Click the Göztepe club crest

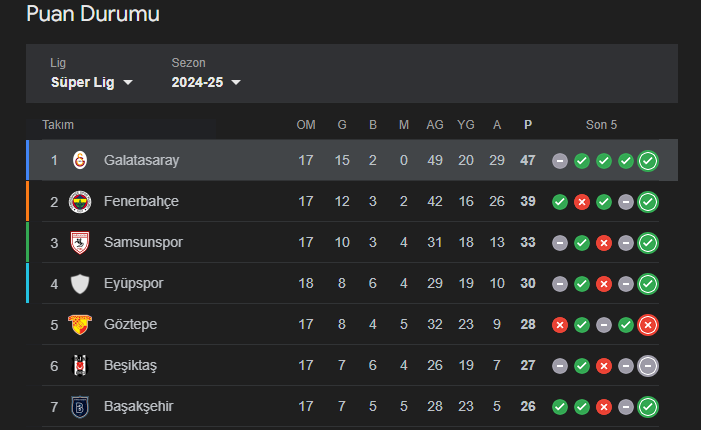pos(80,325)
